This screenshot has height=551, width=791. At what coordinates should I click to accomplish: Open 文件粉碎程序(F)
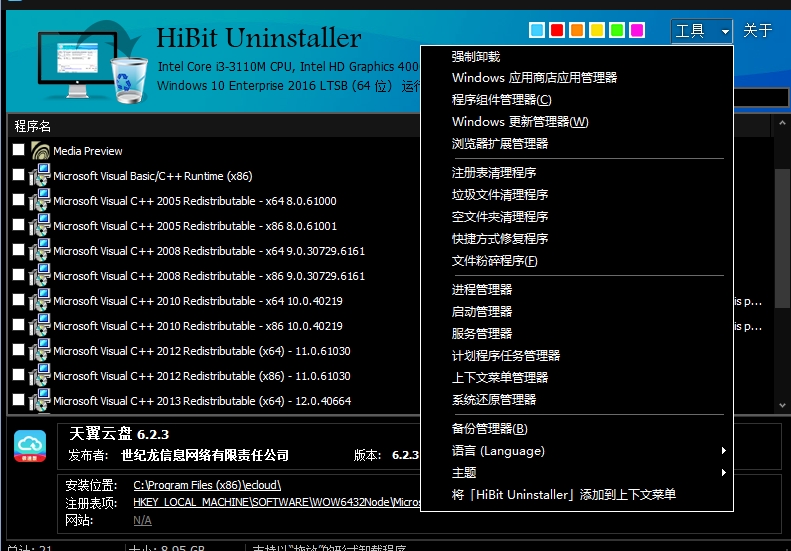point(577,261)
